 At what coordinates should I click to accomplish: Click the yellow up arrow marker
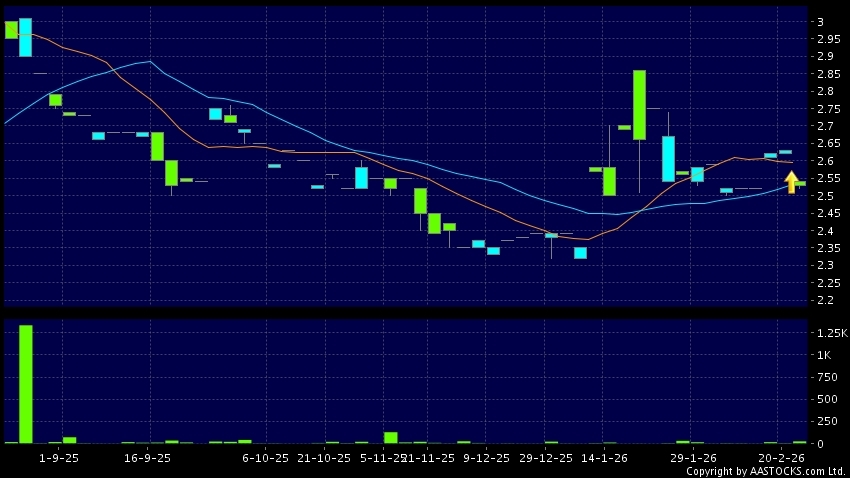791,182
